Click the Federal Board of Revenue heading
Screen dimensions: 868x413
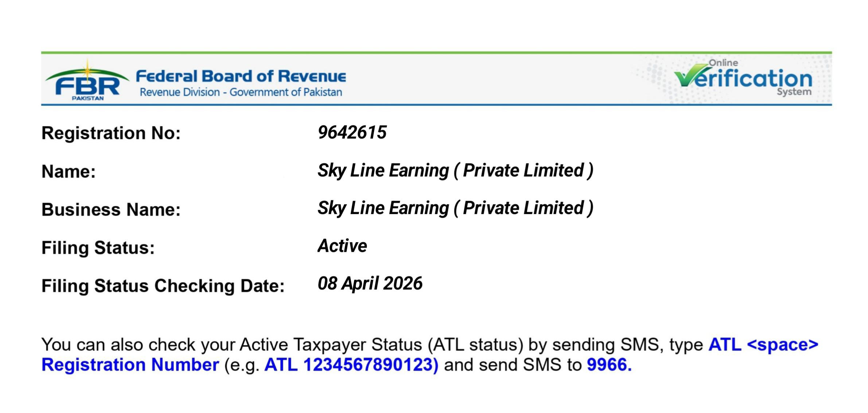241,77
